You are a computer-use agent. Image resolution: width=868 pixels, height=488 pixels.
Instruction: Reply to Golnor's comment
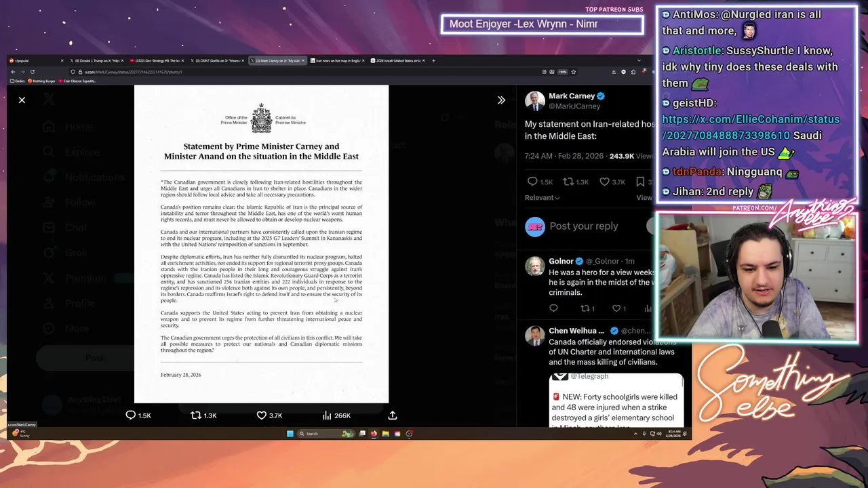(x=553, y=308)
